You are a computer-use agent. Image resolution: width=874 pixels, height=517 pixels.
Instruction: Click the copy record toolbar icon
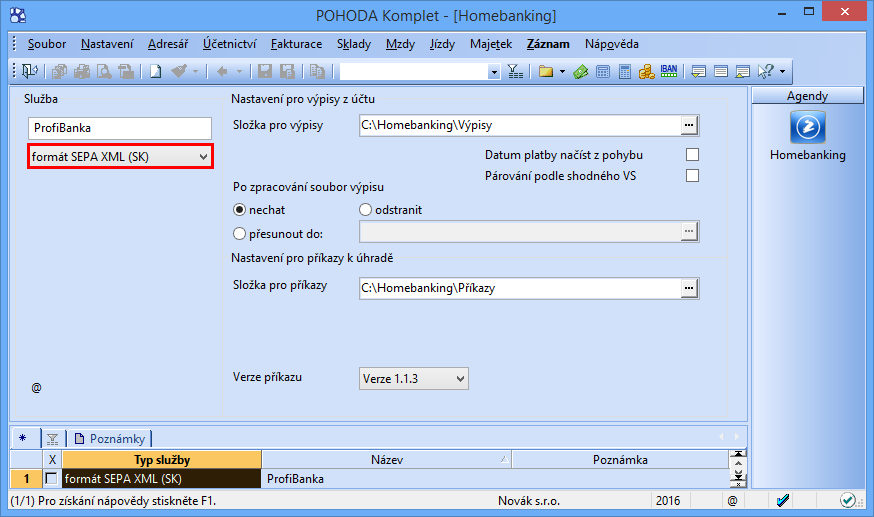click(x=317, y=71)
